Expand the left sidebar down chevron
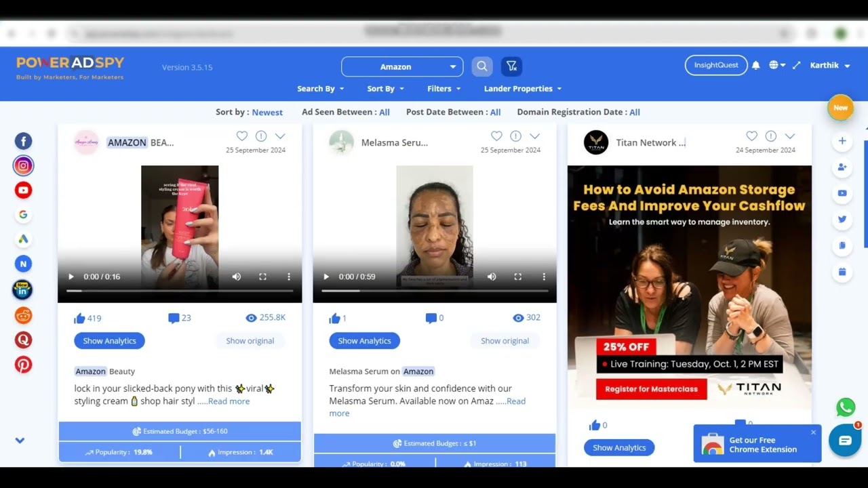Screen dimensions: 868x488 [20, 440]
